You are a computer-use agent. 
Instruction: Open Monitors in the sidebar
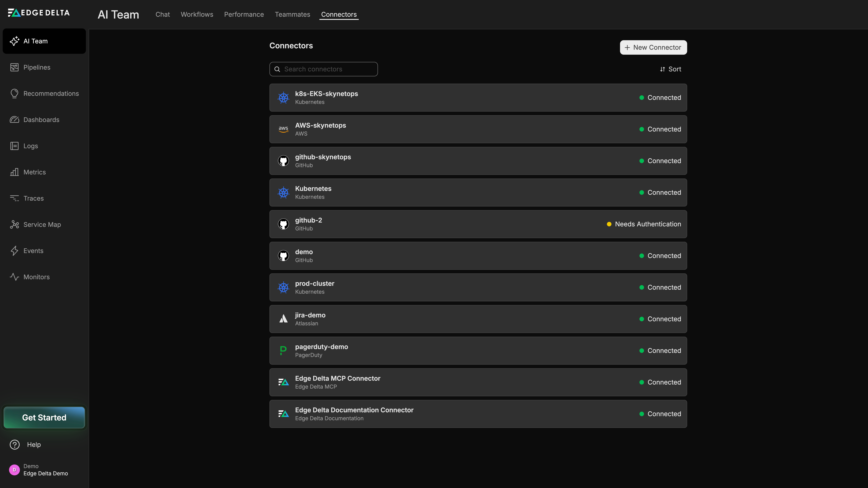click(44, 277)
